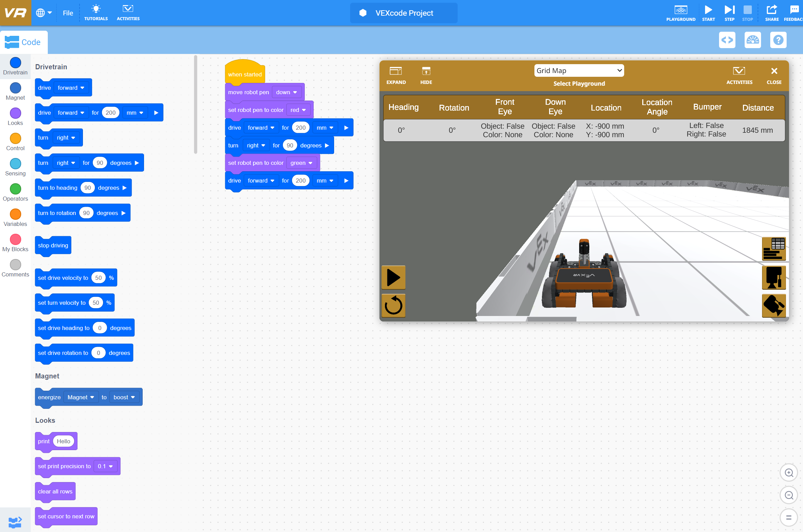Image resolution: width=803 pixels, height=532 pixels.
Task: Open the code viewer
Action: [728, 40]
